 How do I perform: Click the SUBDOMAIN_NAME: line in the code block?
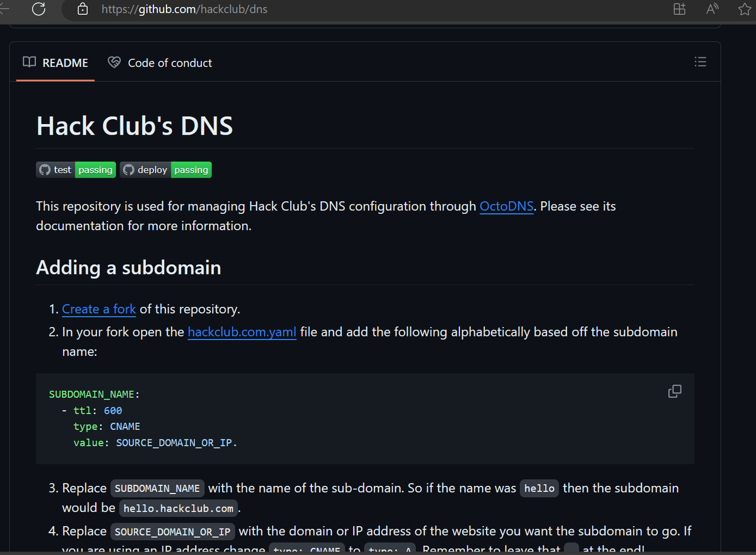[94, 394]
